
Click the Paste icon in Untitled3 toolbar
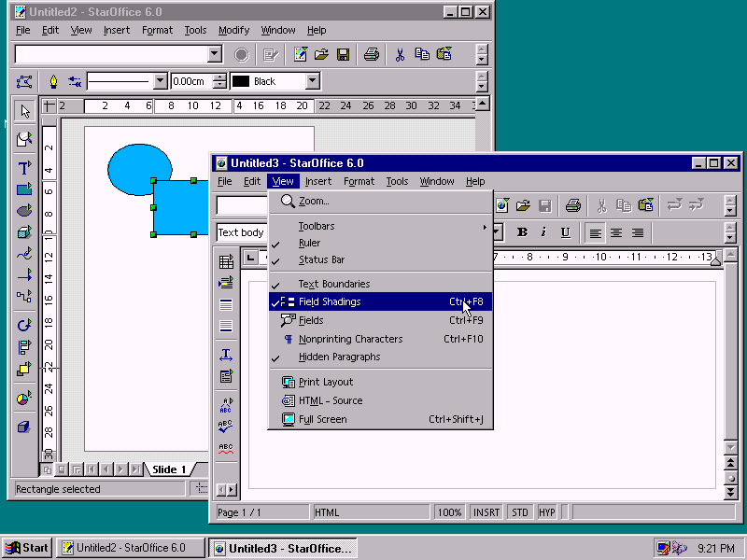click(645, 205)
